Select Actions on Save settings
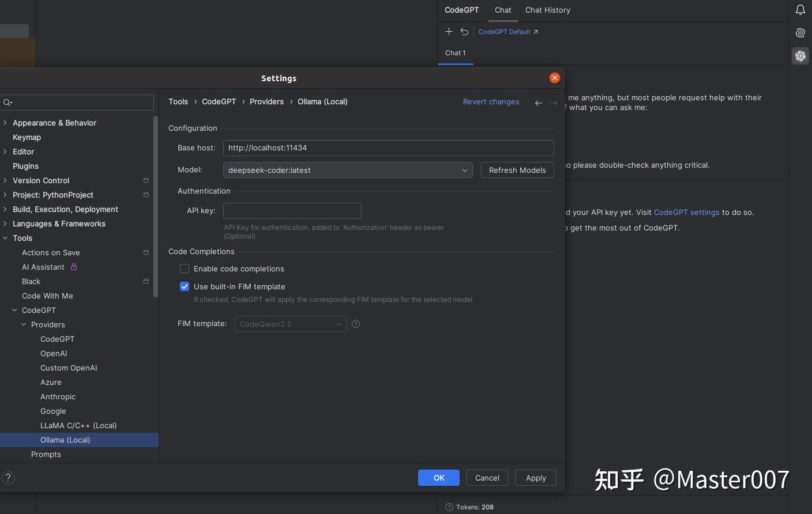This screenshot has height=514, width=812. coord(51,252)
